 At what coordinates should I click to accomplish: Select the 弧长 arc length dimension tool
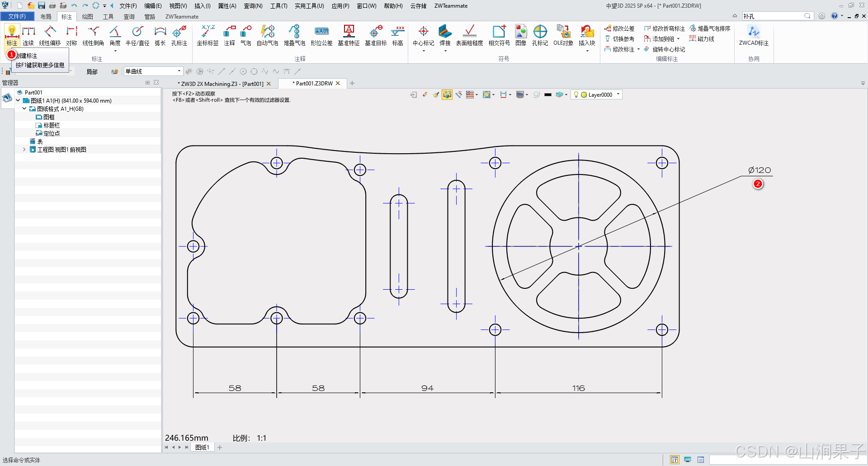point(160,36)
